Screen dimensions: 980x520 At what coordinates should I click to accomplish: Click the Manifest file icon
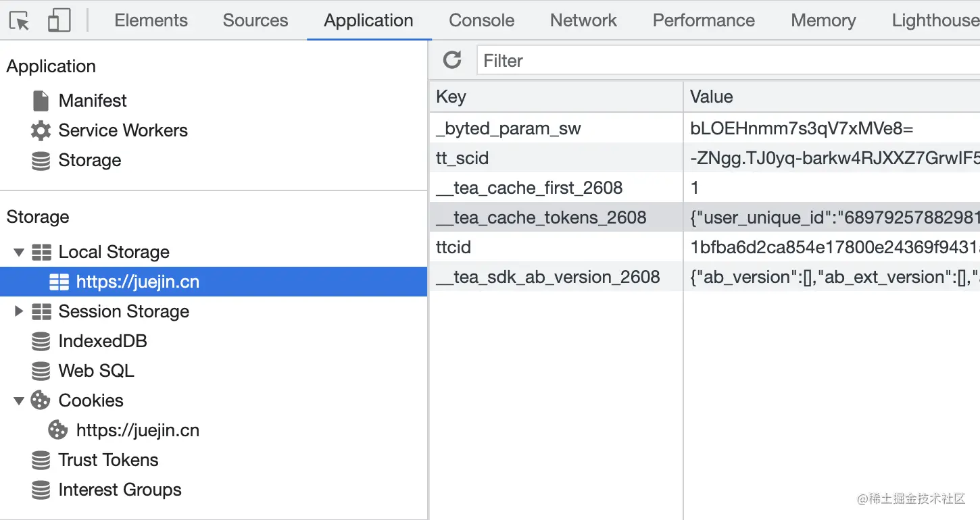point(41,101)
